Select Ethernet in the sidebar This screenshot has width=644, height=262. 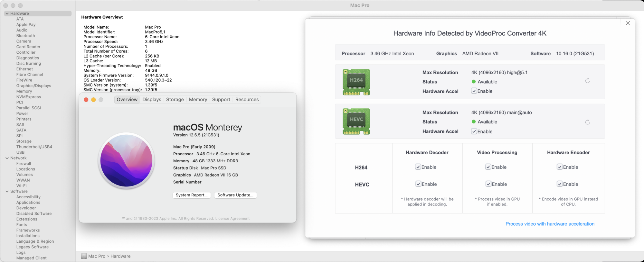click(x=24, y=69)
